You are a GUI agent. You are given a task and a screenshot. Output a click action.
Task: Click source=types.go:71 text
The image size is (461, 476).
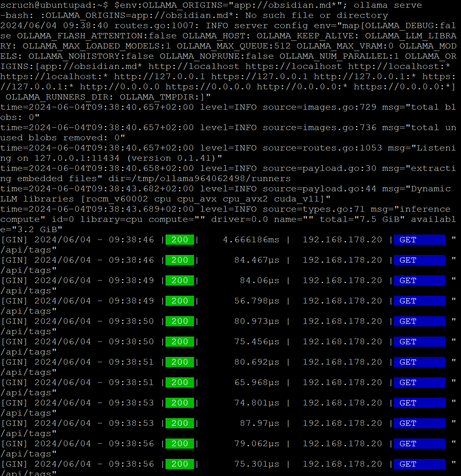click(x=313, y=209)
